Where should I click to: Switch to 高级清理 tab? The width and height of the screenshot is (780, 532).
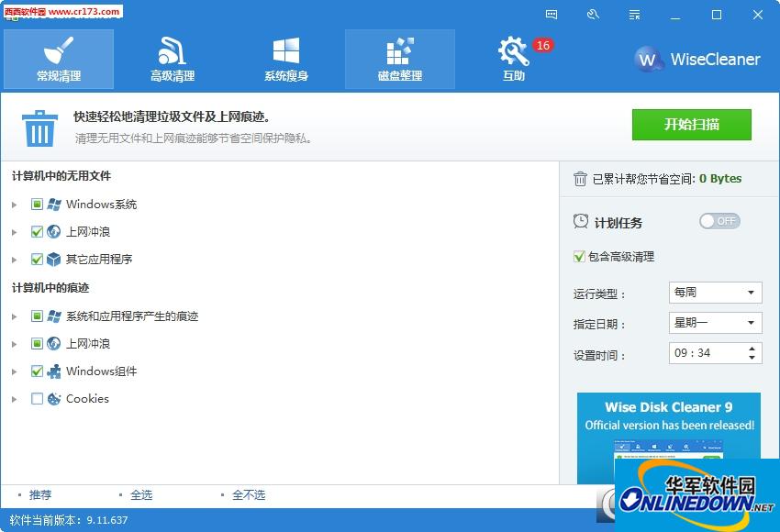click(173, 60)
